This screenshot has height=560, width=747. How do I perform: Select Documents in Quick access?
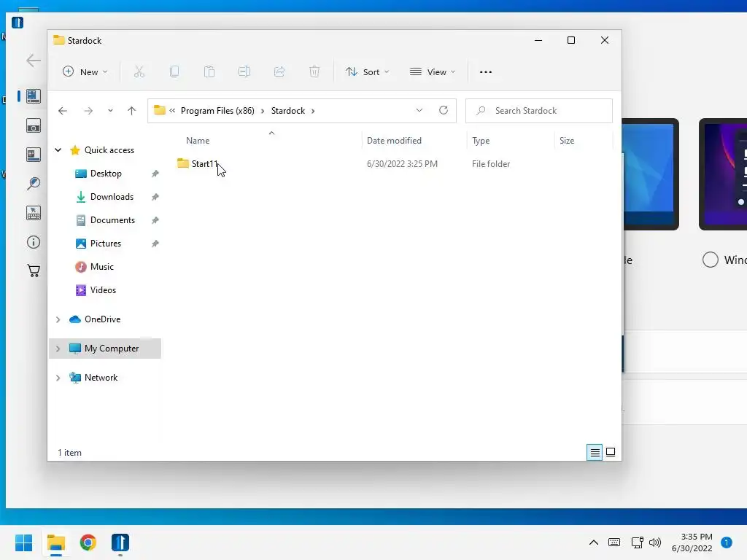click(x=112, y=220)
